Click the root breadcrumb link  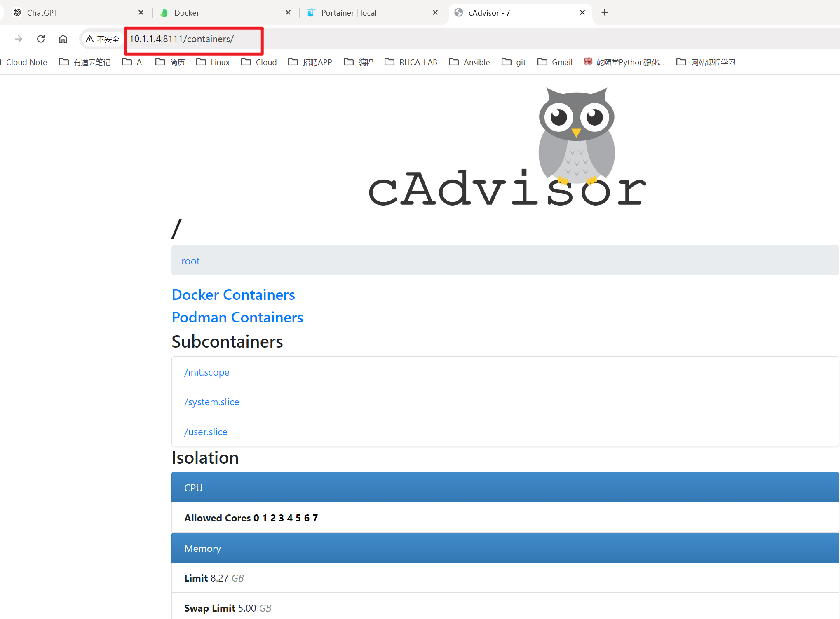pyautogui.click(x=190, y=261)
